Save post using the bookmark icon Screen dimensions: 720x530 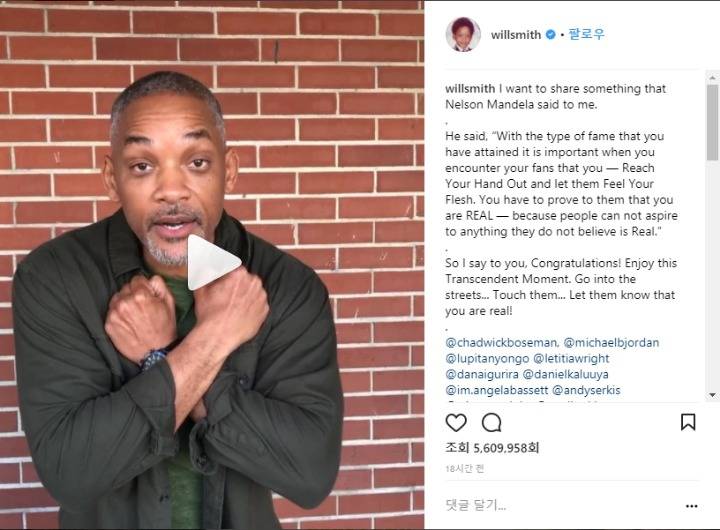688,422
